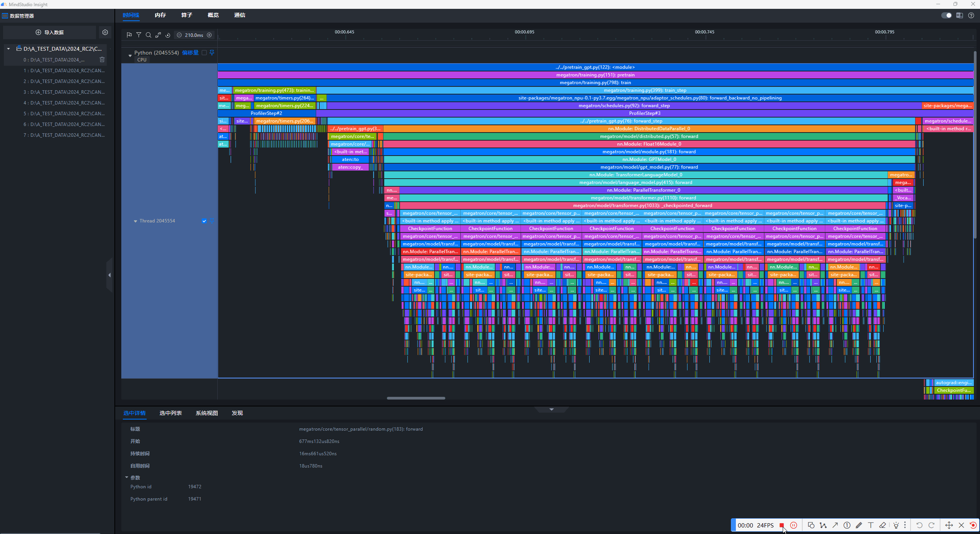Viewport: 980px width, 534px height.
Task: Select the eraser annotation tool
Action: [882, 525]
